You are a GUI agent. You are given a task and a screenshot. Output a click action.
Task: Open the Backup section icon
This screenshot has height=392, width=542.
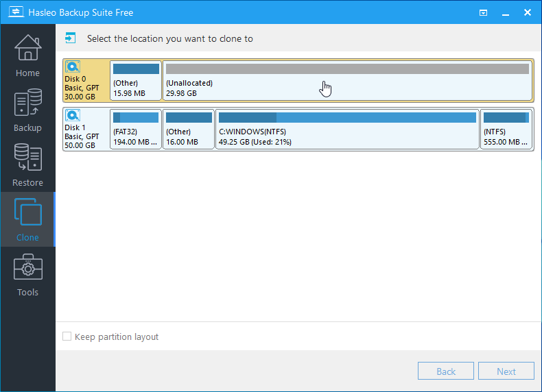click(x=27, y=103)
